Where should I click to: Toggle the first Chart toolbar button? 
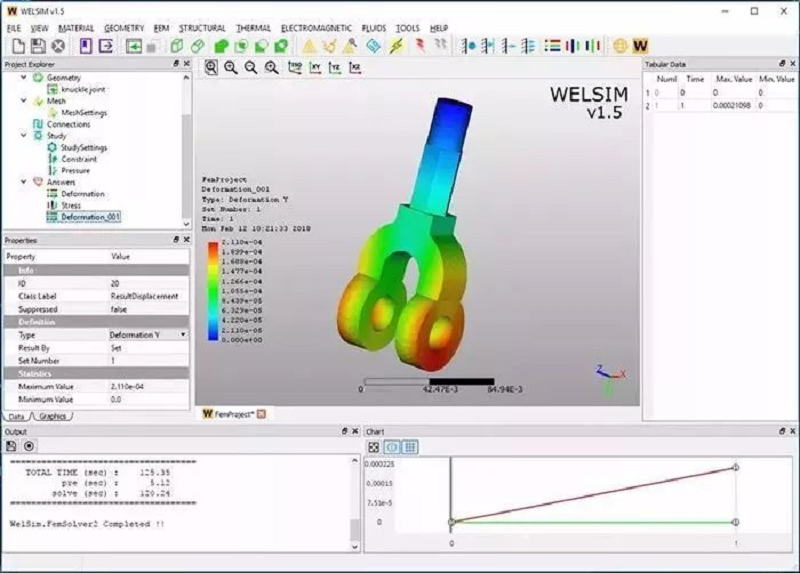click(373, 447)
